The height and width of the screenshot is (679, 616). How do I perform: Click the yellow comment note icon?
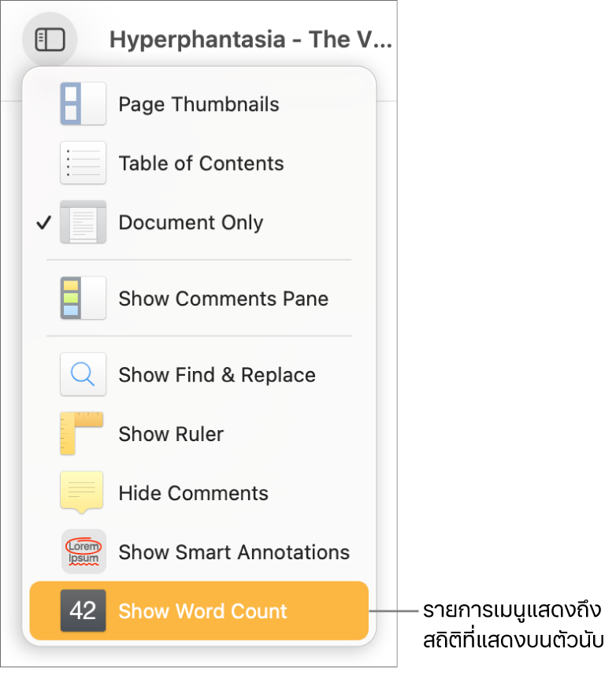(82, 492)
